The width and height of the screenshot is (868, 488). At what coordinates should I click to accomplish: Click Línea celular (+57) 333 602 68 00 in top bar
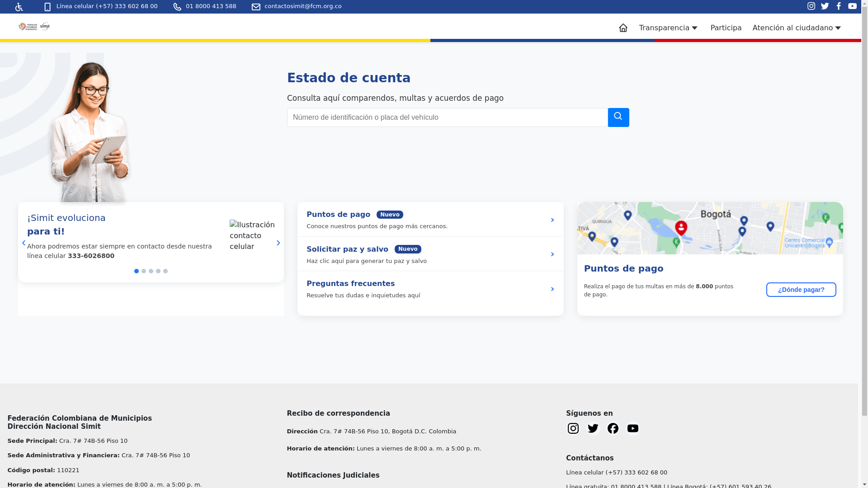tap(107, 6)
